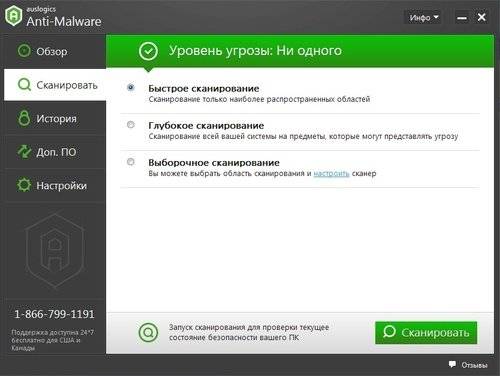500x376 pixels.
Task: Click 'Запуск сканирования для проверки' status text
Action: (249, 332)
